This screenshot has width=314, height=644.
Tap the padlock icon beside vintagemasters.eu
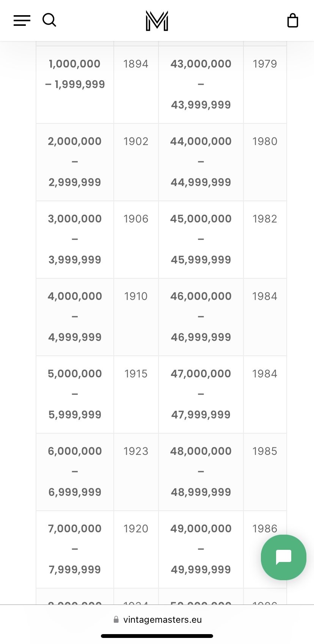(116, 619)
